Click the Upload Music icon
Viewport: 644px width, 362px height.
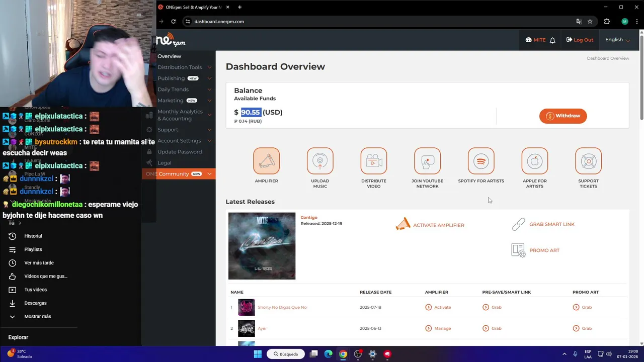tap(320, 161)
